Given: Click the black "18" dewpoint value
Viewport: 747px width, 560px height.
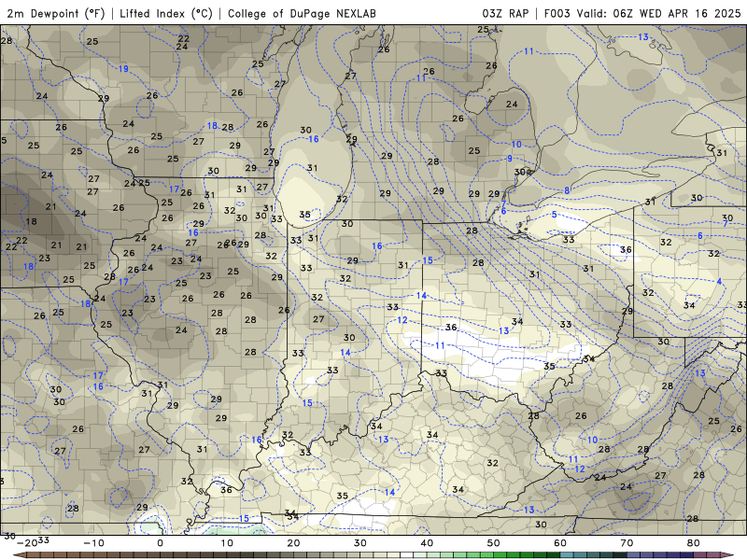Looking at the screenshot, I should pos(32,221).
